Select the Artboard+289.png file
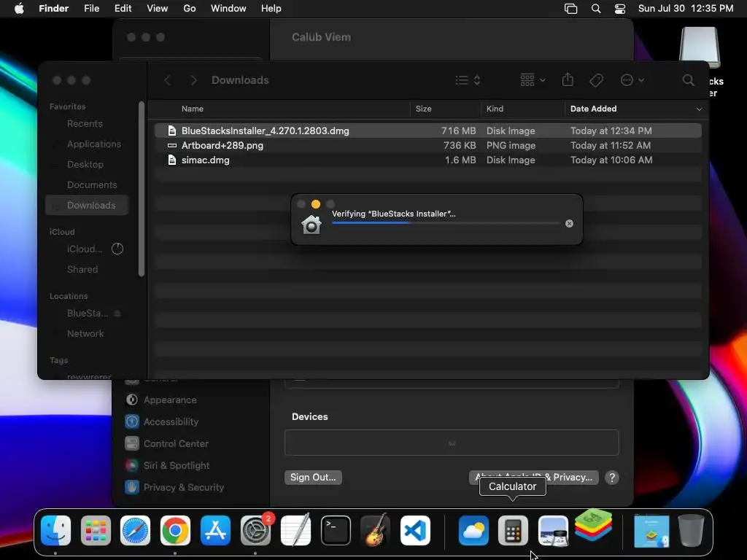 tap(427, 145)
